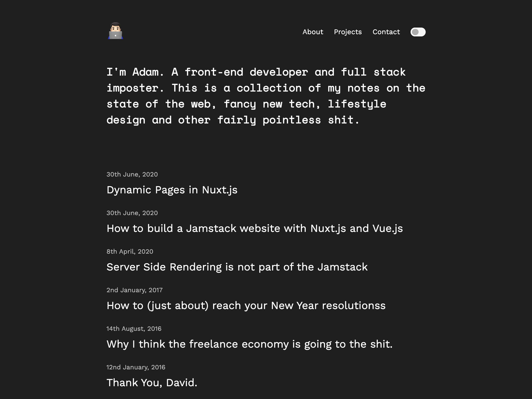Click the 12th January, 2016 date

[x=136, y=367]
